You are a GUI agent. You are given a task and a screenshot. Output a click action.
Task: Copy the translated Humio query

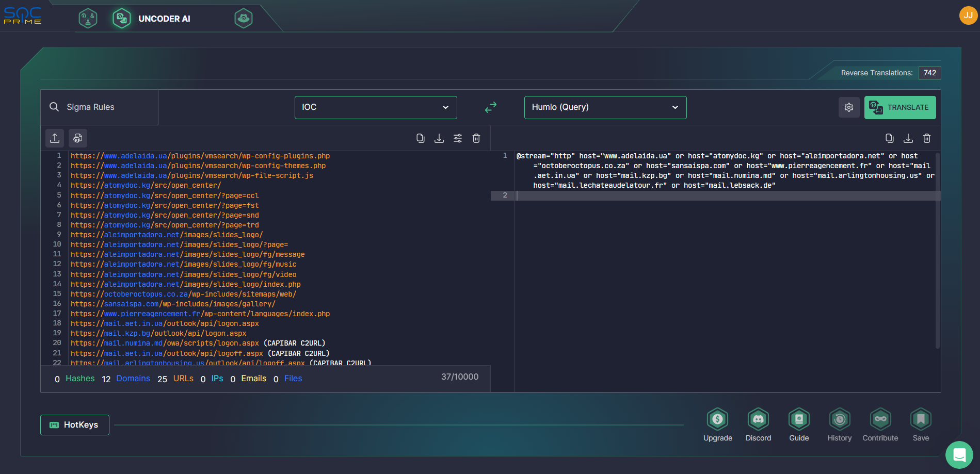point(890,138)
